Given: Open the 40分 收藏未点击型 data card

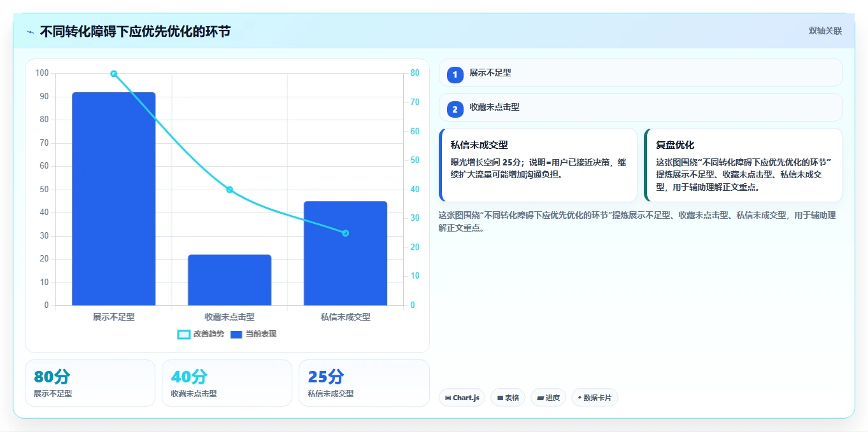Looking at the screenshot, I should (227, 383).
